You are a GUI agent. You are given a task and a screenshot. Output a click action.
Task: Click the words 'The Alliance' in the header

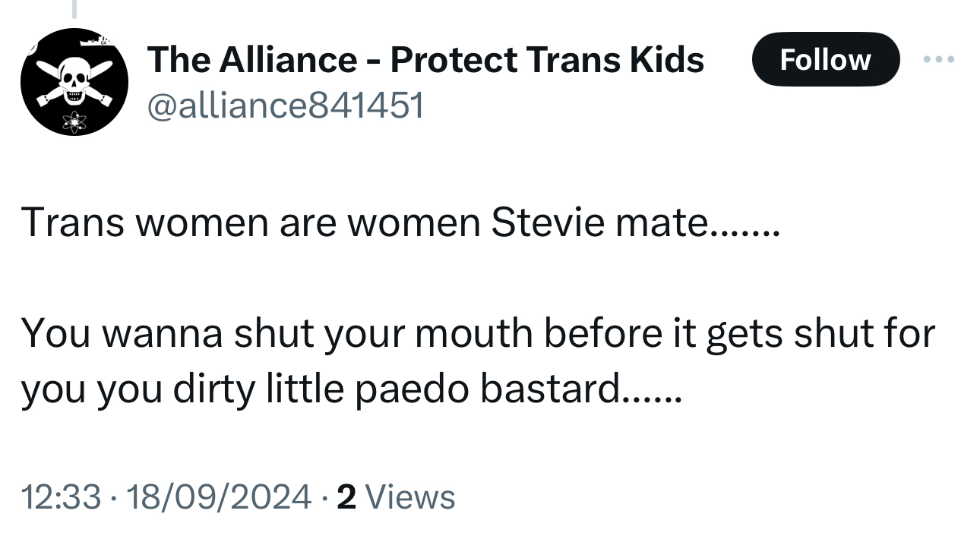(x=251, y=59)
